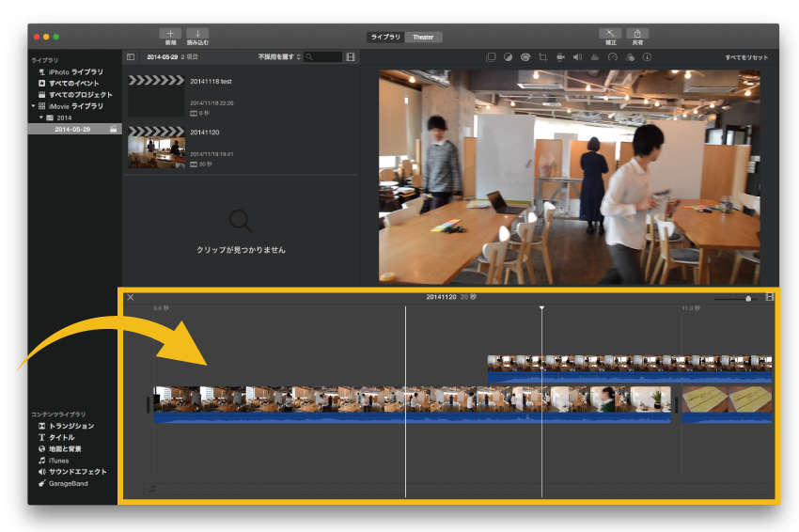Switch to the Theater tab
The height and width of the screenshot is (532, 799).
[423, 37]
